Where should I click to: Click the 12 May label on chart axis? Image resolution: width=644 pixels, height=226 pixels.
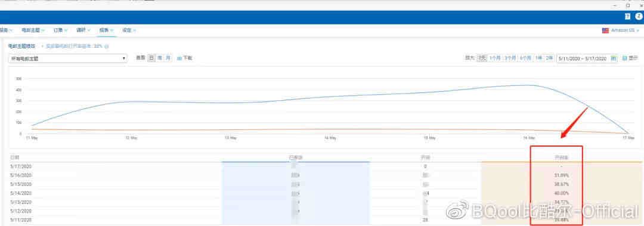[131, 138]
